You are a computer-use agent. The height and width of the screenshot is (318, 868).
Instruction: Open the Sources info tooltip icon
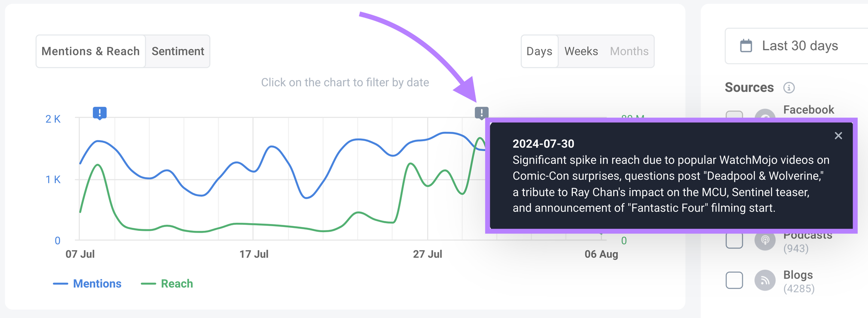coord(789,87)
